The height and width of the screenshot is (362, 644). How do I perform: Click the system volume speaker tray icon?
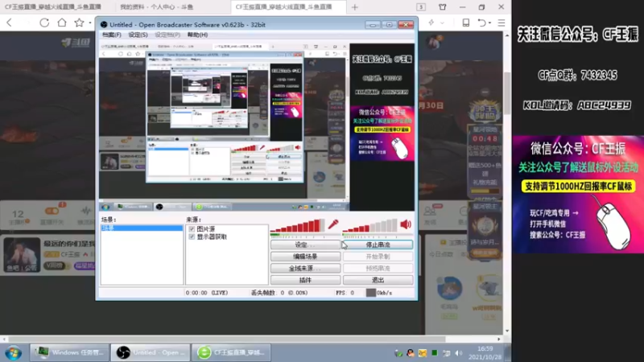(x=458, y=353)
